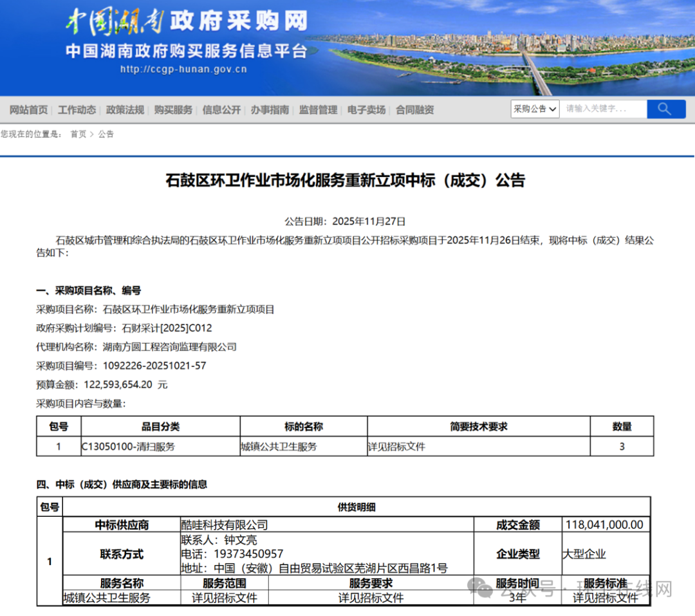This screenshot has height=616, width=695.
Task: Click the 服务范围 column header
Action: pyautogui.click(x=225, y=583)
